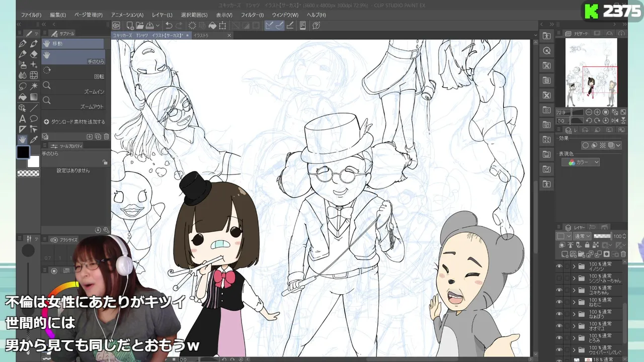Expand the ユキちゃん layer folder
This screenshot has width=644, height=362.
(x=574, y=290)
